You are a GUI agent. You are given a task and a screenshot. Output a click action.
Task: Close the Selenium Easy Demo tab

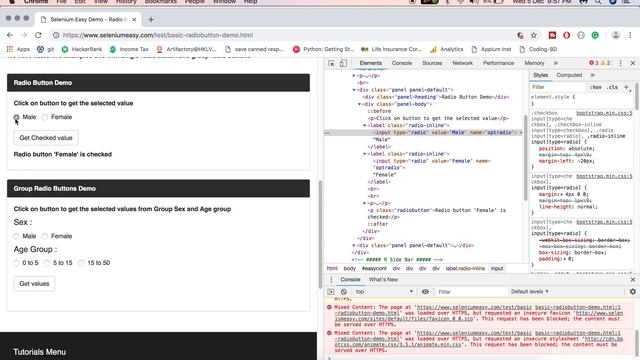coord(134,19)
